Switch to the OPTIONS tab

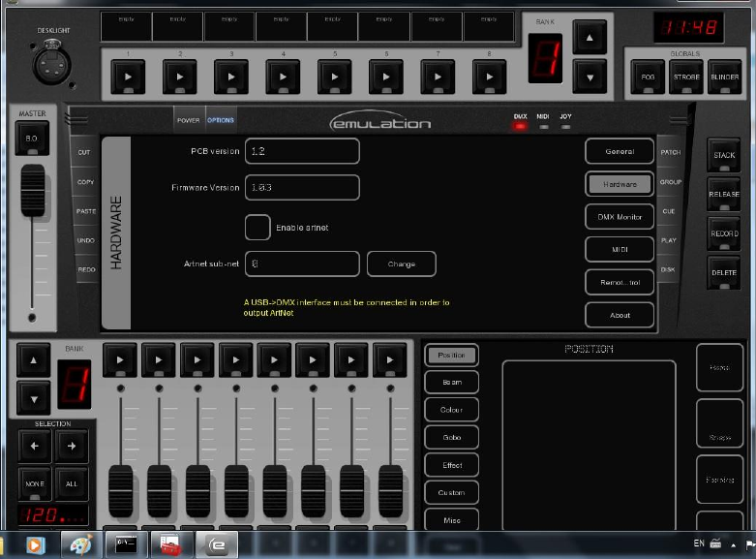click(x=220, y=120)
